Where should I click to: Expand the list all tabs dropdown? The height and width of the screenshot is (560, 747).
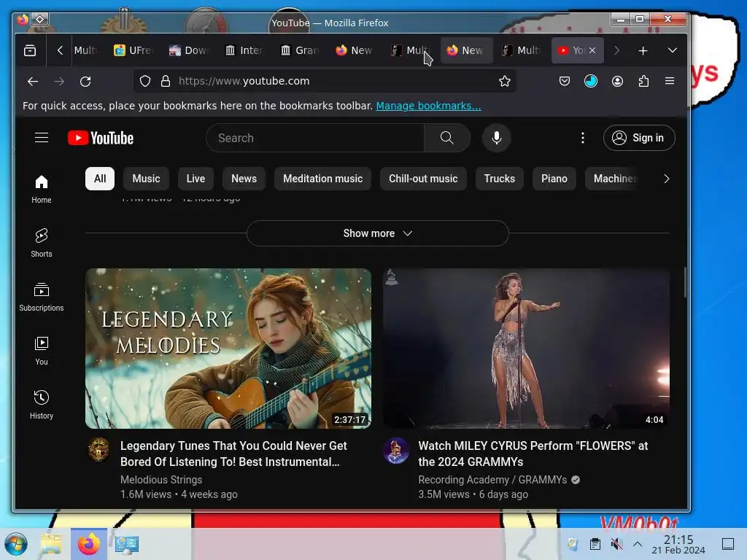click(x=672, y=50)
